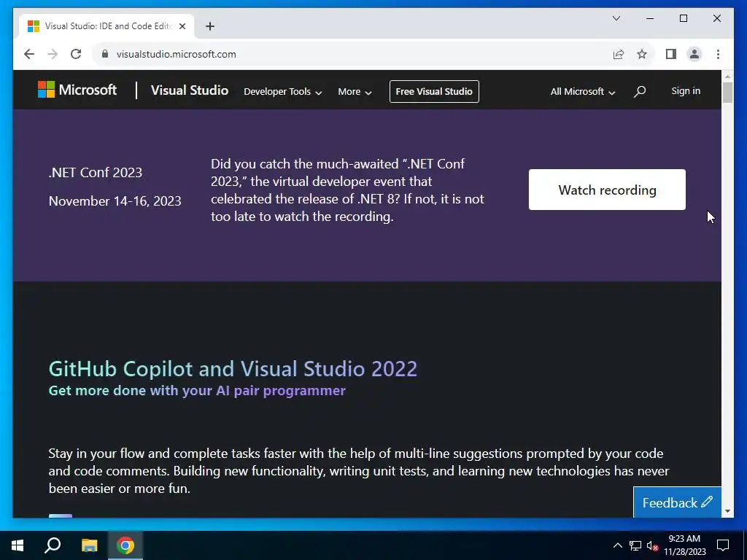Click the scrollbar down arrow
The image size is (747, 560).
[727, 511]
